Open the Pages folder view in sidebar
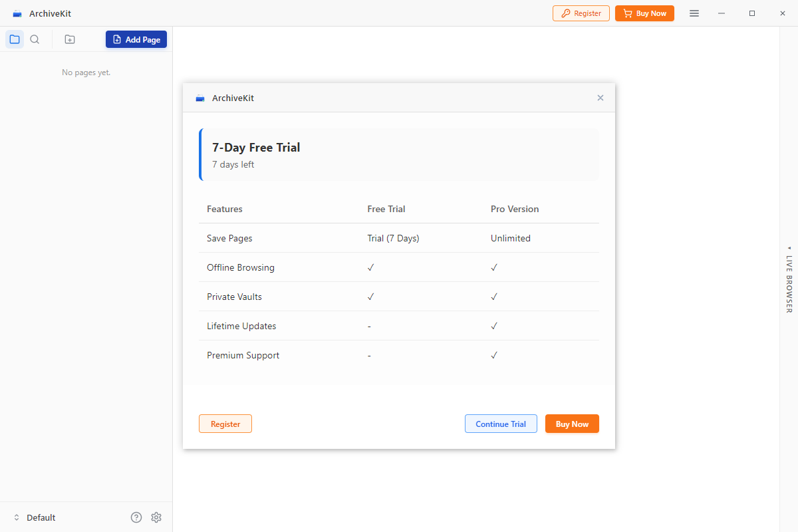Viewport: 798px width, 532px height. point(15,39)
